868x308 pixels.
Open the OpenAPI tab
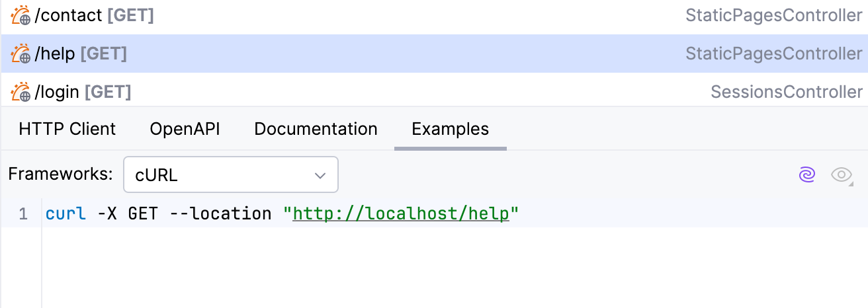click(x=185, y=129)
